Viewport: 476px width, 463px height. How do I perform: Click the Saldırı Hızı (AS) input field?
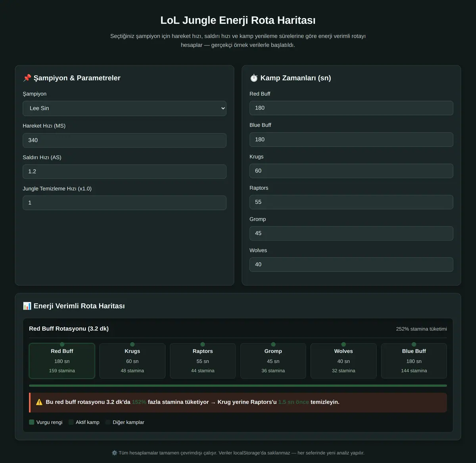pos(125,171)
